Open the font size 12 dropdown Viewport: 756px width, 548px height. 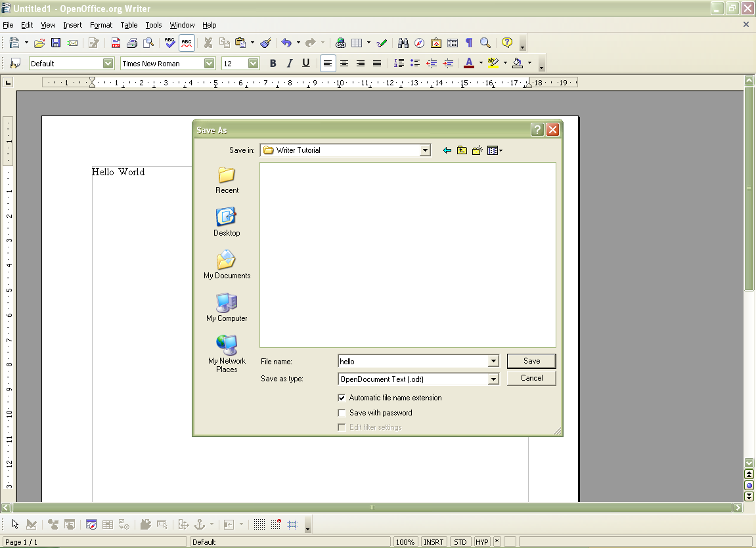[x=253, y=64]
